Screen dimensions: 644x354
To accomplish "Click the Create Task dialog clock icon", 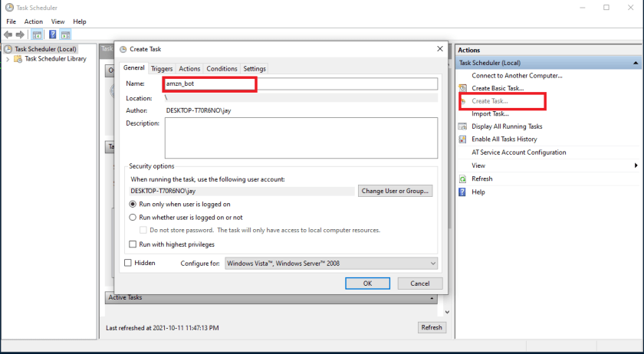I will 123,49.
